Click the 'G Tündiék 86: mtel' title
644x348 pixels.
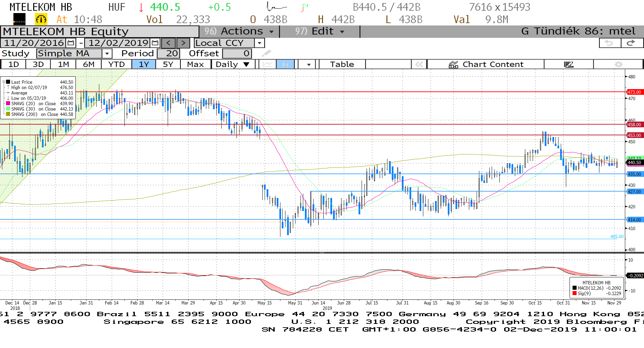[578, 31]
